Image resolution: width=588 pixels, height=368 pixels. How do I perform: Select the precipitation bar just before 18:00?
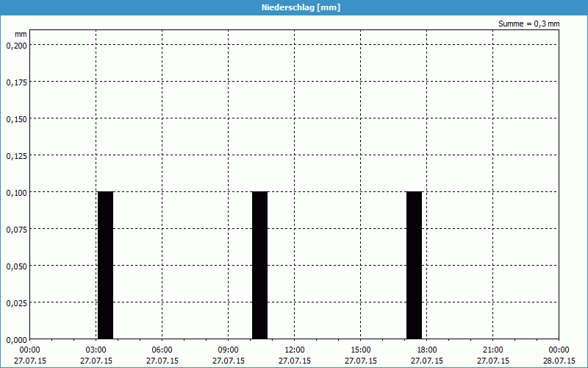tap(414, 265)
